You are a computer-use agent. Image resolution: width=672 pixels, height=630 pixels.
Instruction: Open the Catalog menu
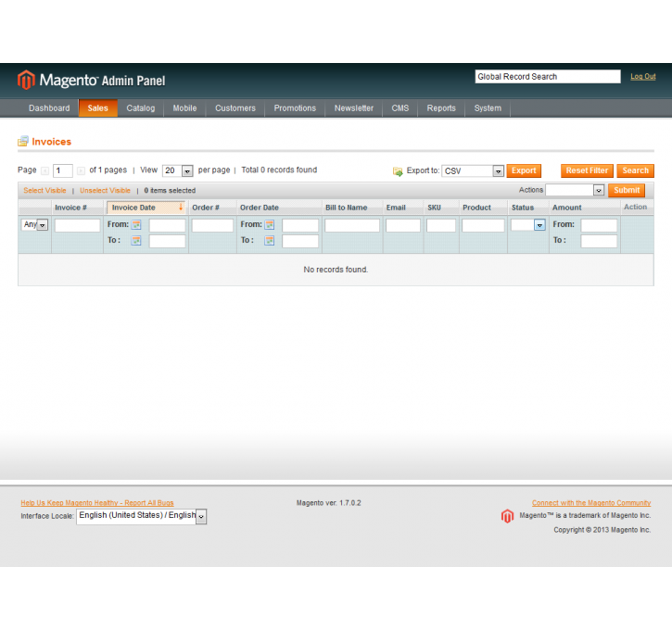pos(141,108)
